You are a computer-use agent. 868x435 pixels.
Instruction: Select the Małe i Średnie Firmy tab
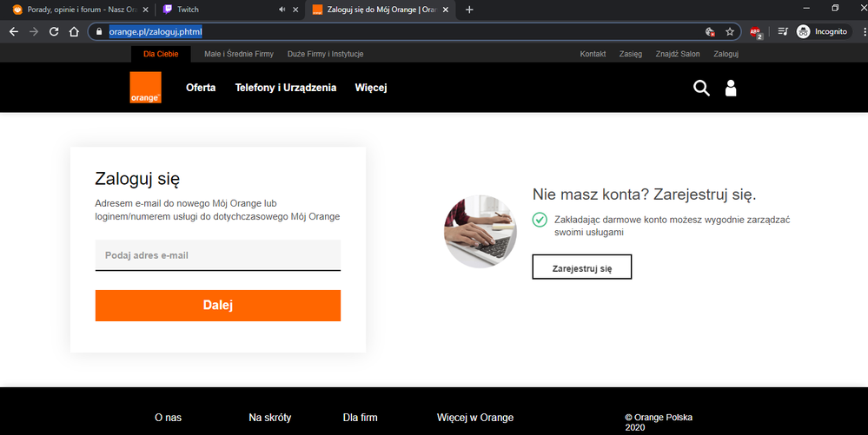(238, 54)
